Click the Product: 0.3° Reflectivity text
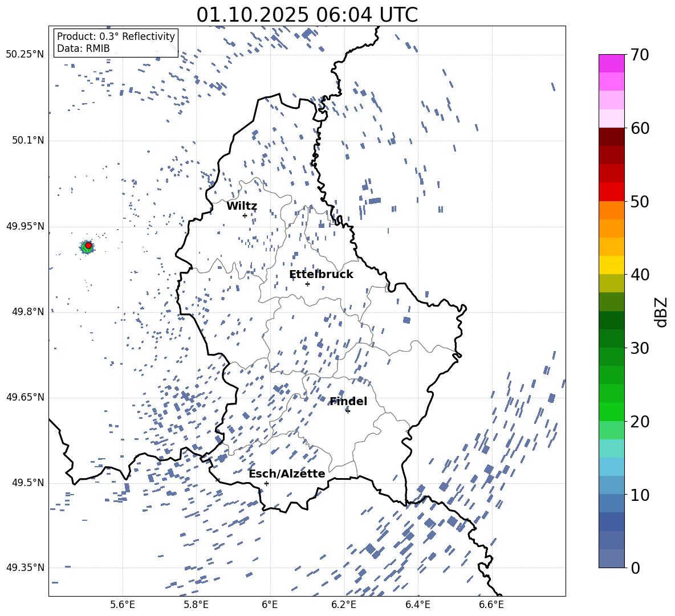This screenshot has height=616, width=675. pyautogui.click(x=116, y=36)
